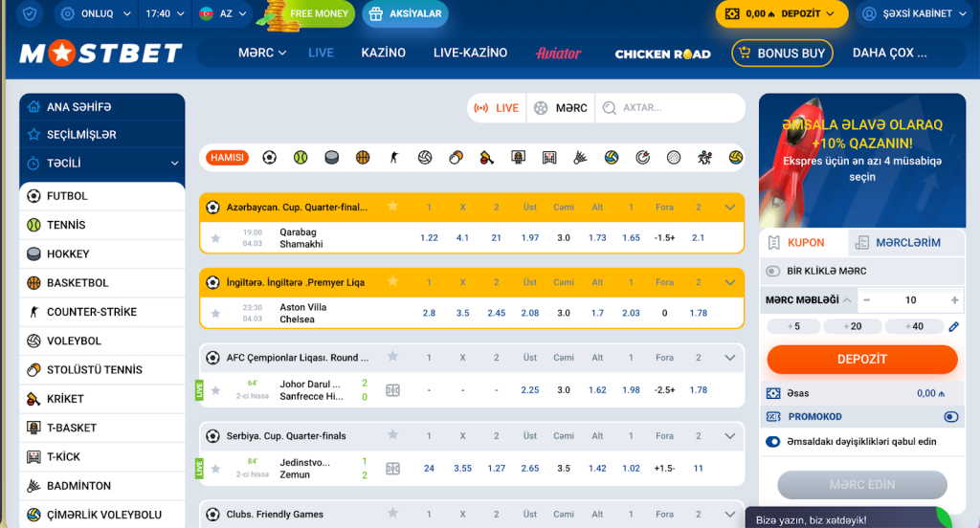Image resolution: width=980 pixels, height=528 pixels.
Task: Switch to the Mərclərim tab
Action: pyautogui.click(x=898, y=243)
